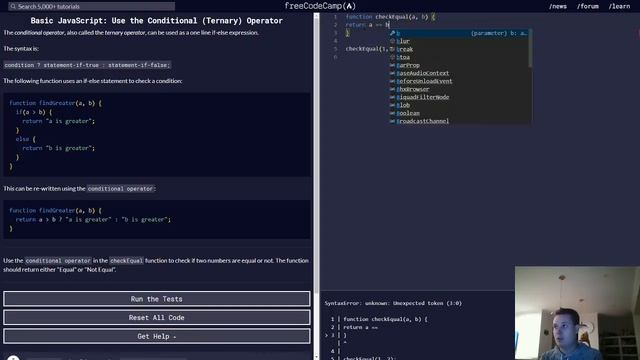The height and width of the screenshot is (360, 640).
Task: Click the icon beside 'BarProp' suggestion
Action: click(x=392, y=65)
